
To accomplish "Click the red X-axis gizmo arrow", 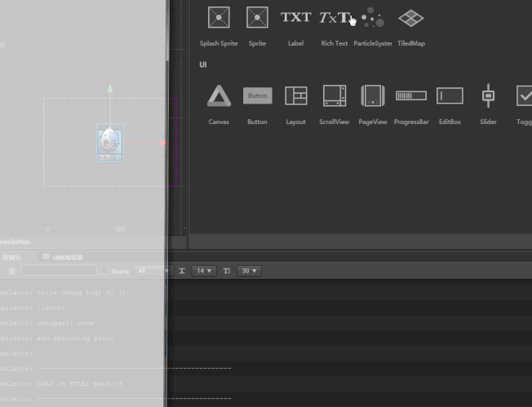I will pos(164,143).
